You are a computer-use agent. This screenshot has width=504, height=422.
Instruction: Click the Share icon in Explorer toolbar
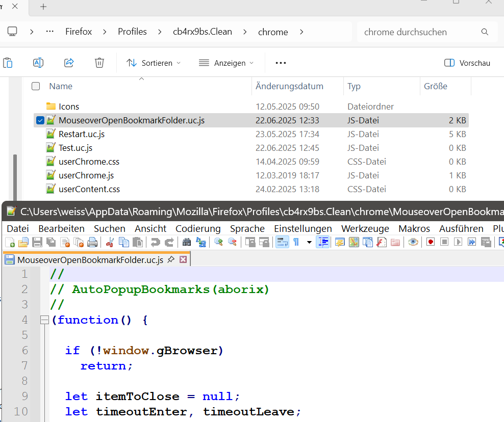point(69,63)
